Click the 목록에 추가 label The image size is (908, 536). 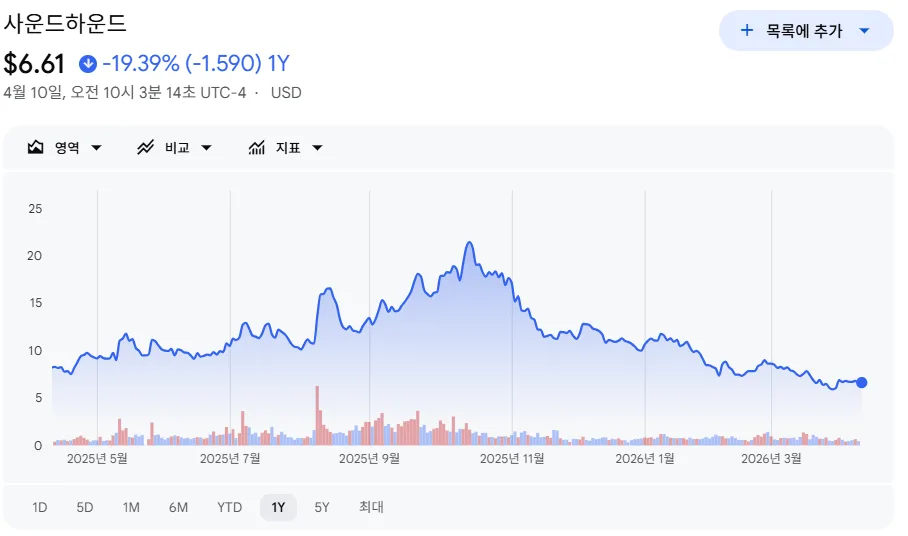(x=804, y=31)
